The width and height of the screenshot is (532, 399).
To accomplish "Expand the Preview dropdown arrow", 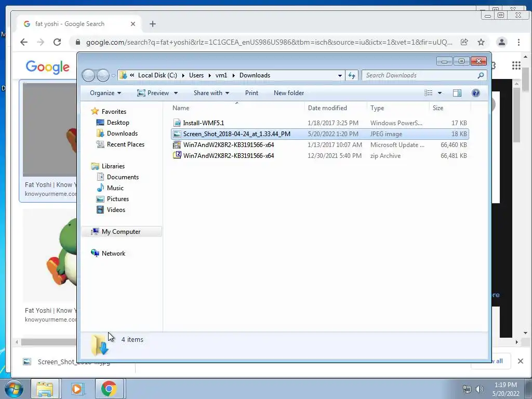I will point(176,93).
